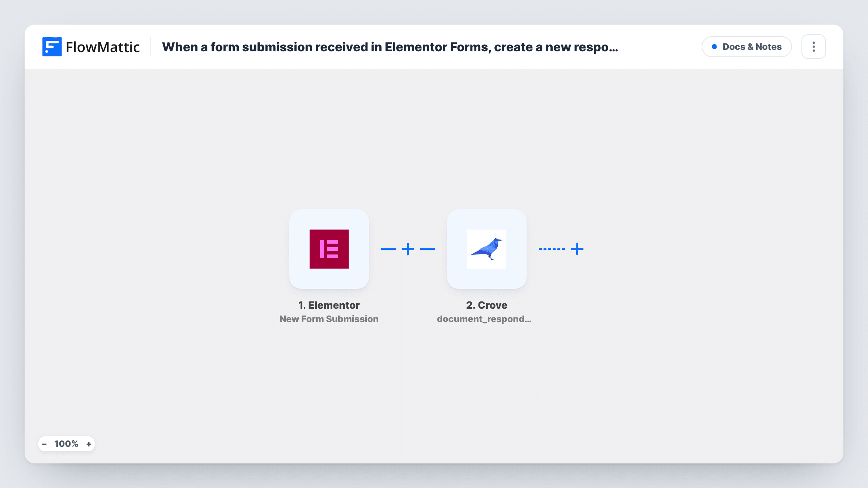This screenshot has width=868, height=488.
Task: Open the three-dot more options menu
Action: [814, 47]
